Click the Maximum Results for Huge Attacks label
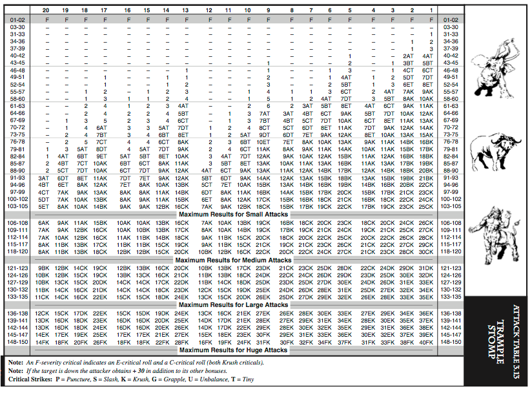This screenshot has height=393, width=532. pos(234,350)
